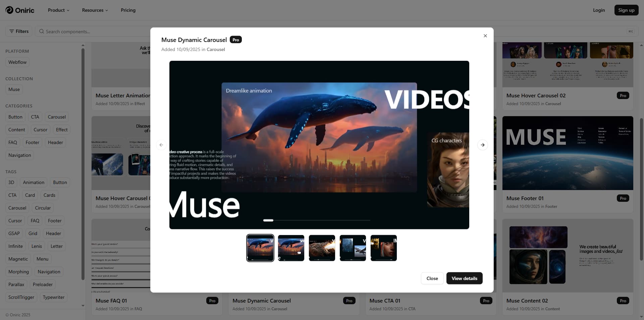Click the Oniric logo in the header

pos(20,10)
